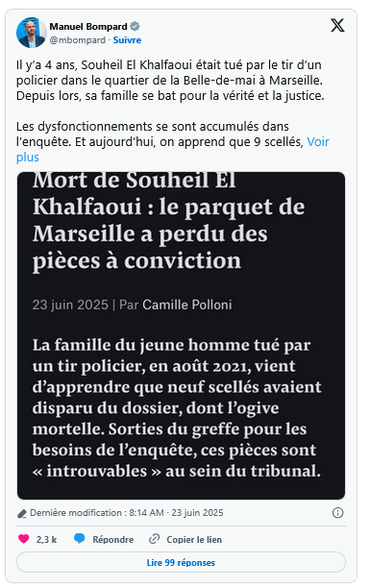This screenshot has width=369, height=588.
Task: Click the Répondre label
Action: coord(112,539)
